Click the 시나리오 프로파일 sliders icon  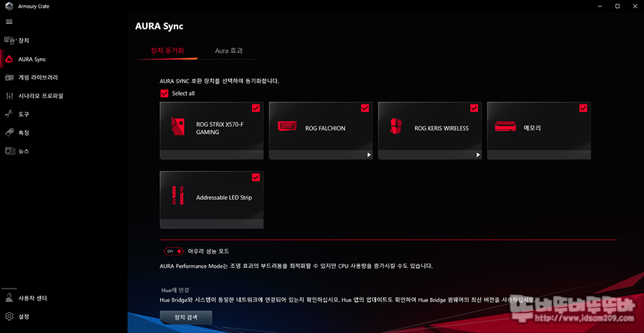(9, 96)
